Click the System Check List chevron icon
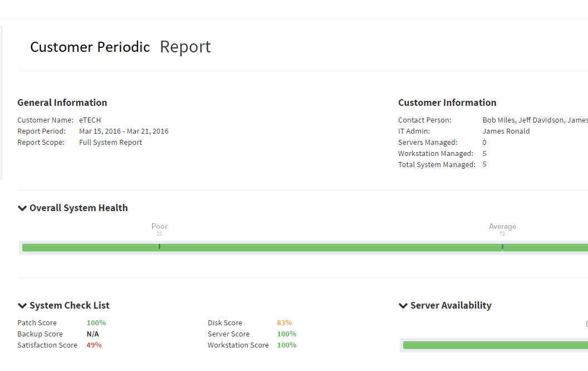The height and width of the screenshot is (371, 588). (22, 305)
